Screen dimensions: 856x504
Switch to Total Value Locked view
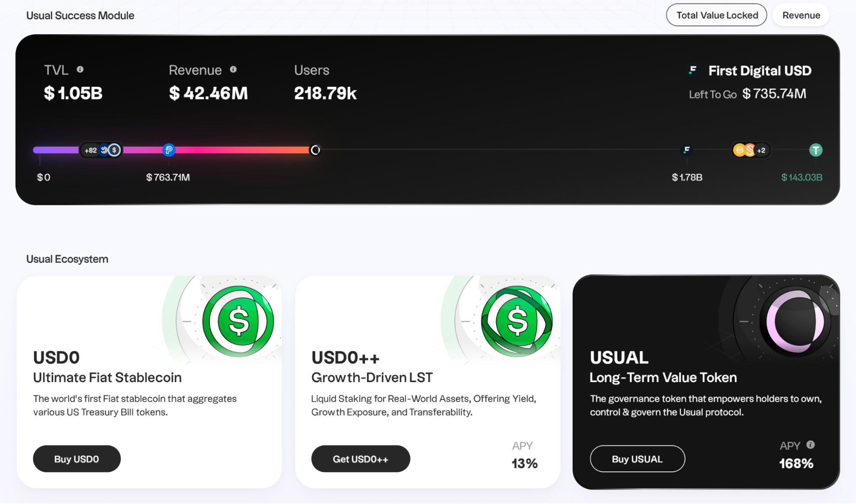[x=716, y=15]
